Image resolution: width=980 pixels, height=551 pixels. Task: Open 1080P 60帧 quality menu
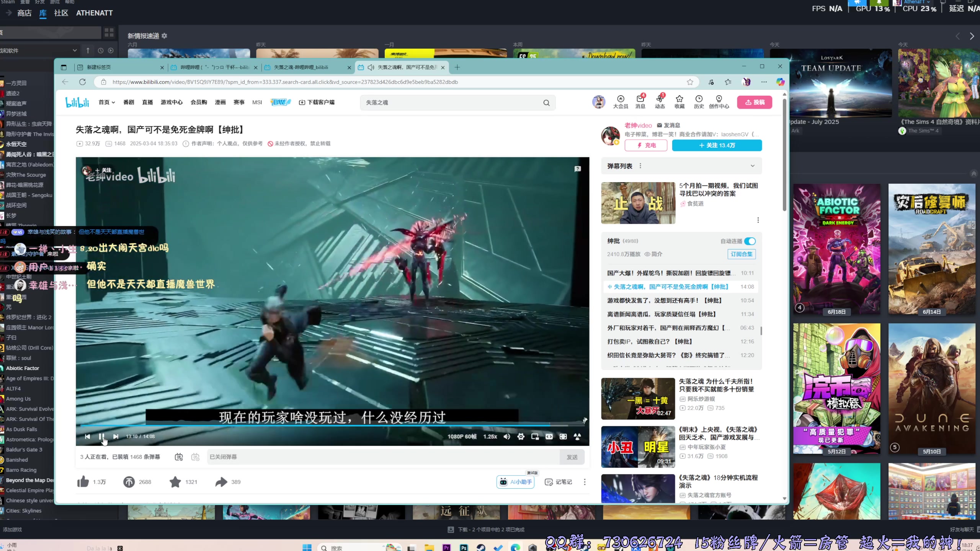tap(462, 437)
